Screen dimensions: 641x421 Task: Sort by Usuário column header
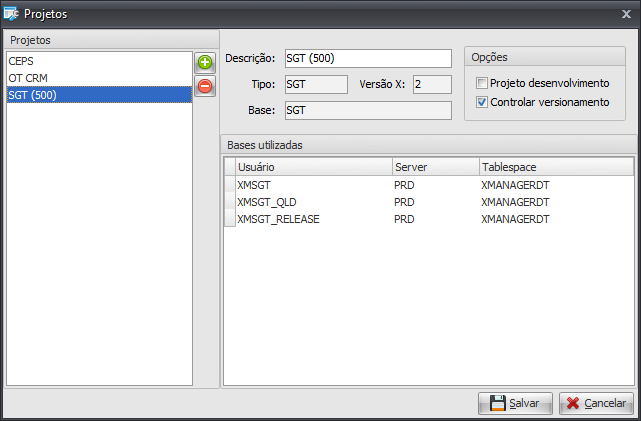[x=312, y=166]
